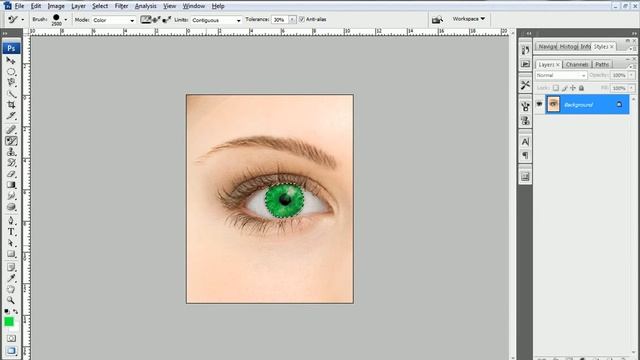The width and height of the screenshot is (640, 360).
Task: Switch to the Histogram tab
Action: [x=568, y=47]
